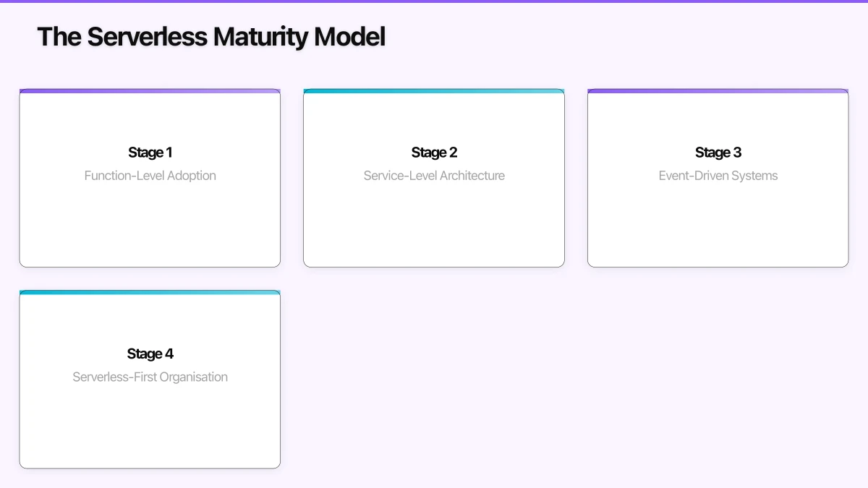
Task: Select the "Stage 4" heading text
Action: point(150,354)
